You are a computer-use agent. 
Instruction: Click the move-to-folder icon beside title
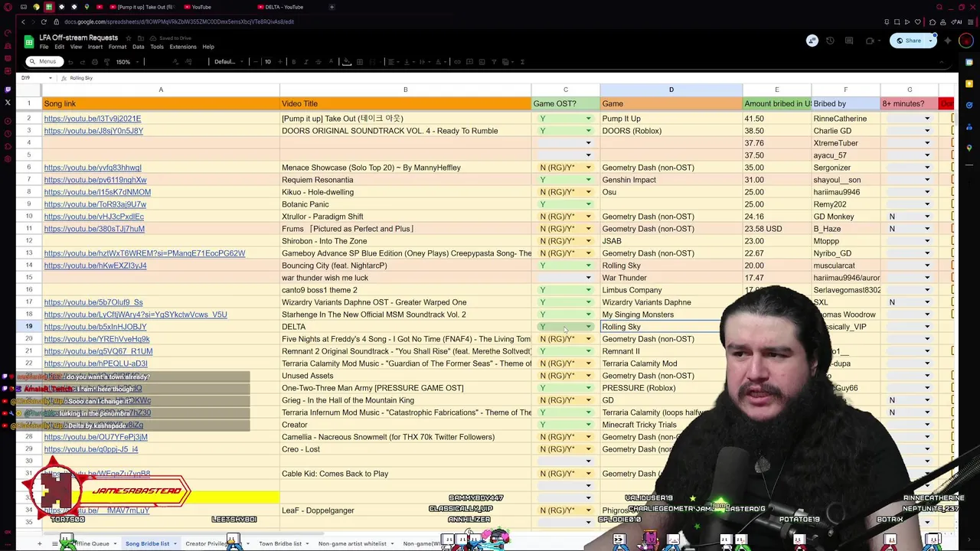140,37
